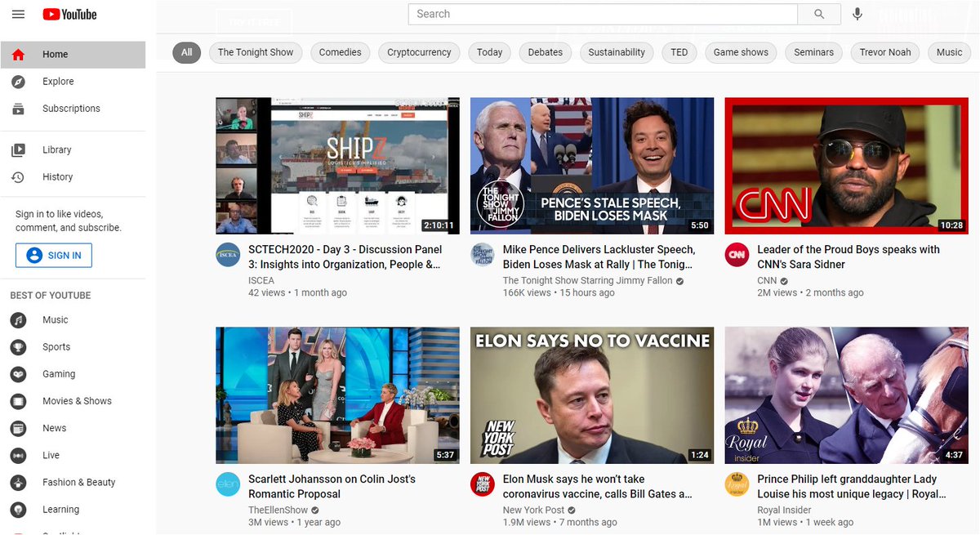This screenshot has height=535, width=980.
Task: Open the CNN channel avatar
Action: [737, 255]
